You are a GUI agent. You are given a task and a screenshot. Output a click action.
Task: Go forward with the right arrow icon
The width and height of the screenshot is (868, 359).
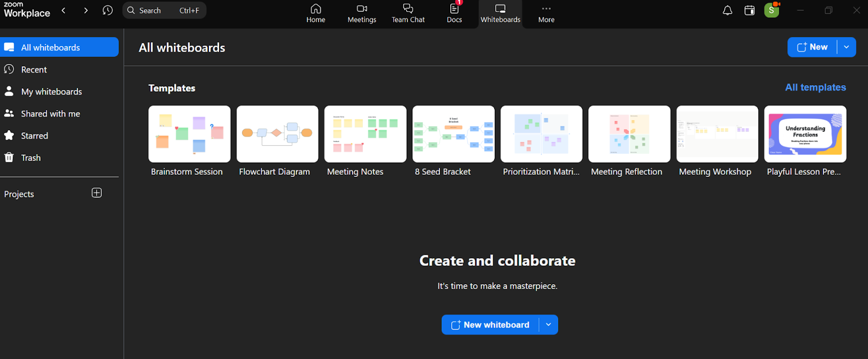tap(86, 10)
